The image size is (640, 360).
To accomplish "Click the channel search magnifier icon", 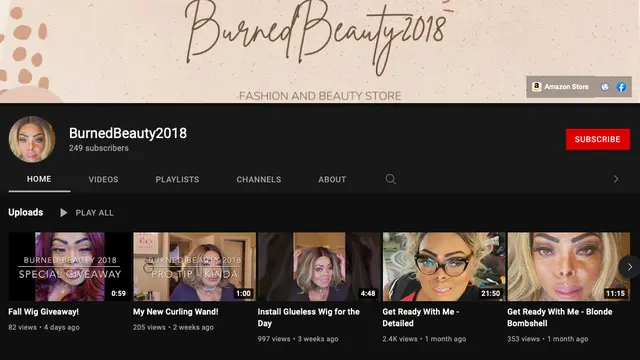I will [x=391, y=179].
